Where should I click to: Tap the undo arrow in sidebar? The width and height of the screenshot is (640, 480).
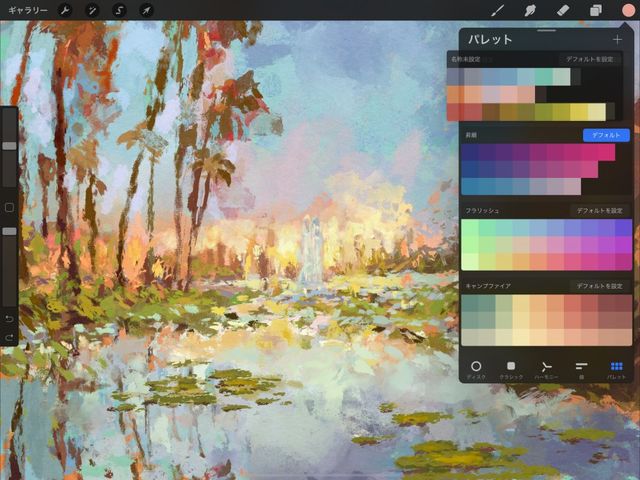pyautogui.click(x=9, y=318)
